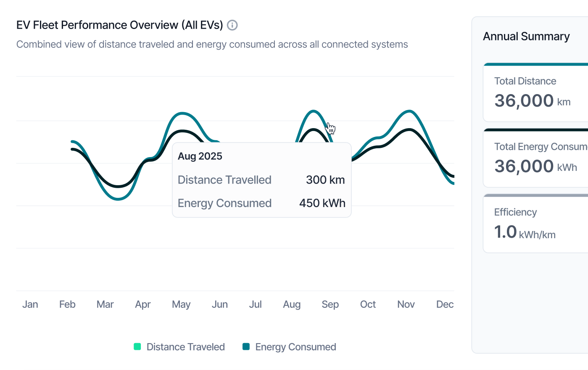Open the Total Distance summary card
Screen dimensions: 588x370
click(x=542, y=92)
